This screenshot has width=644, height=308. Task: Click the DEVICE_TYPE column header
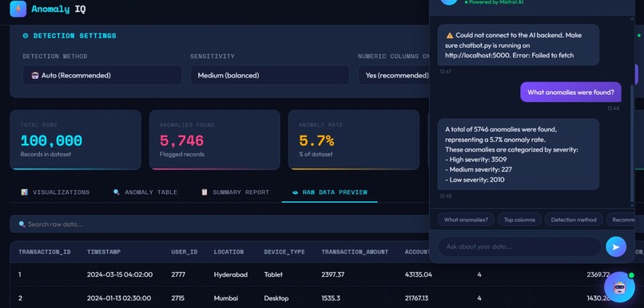[x=284, y=252]
